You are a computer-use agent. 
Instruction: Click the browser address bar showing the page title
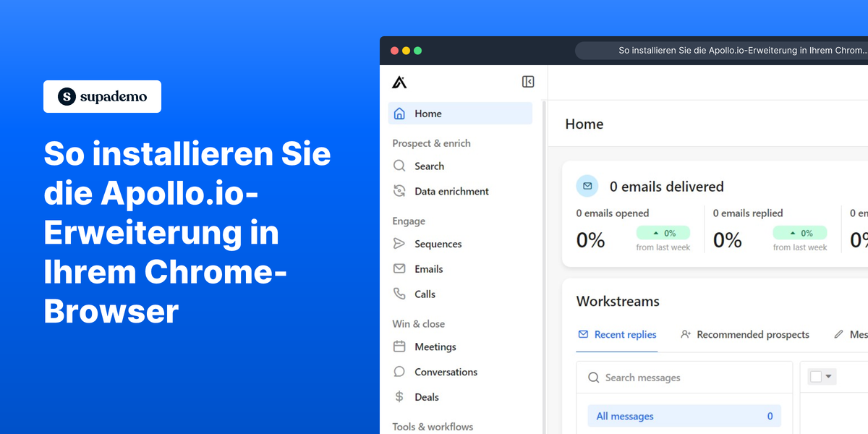pos(723,50)
